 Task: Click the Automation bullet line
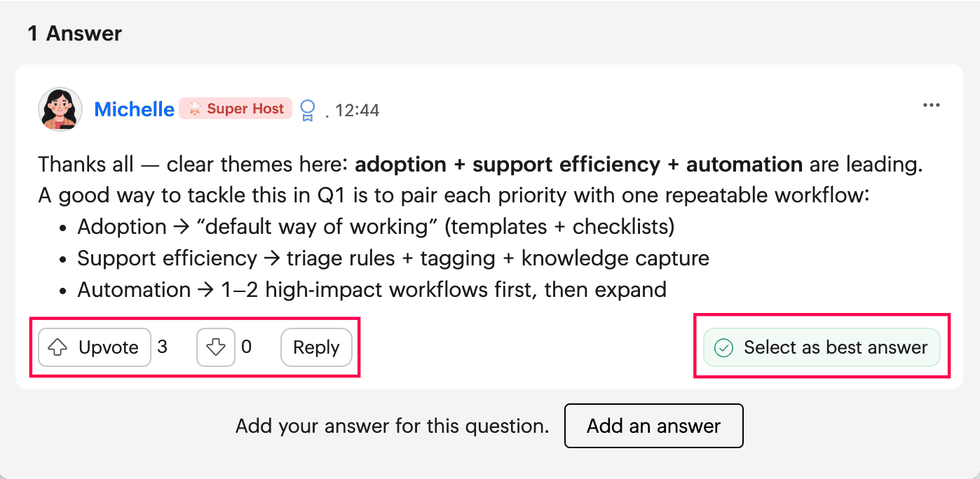tap(372, 290)
